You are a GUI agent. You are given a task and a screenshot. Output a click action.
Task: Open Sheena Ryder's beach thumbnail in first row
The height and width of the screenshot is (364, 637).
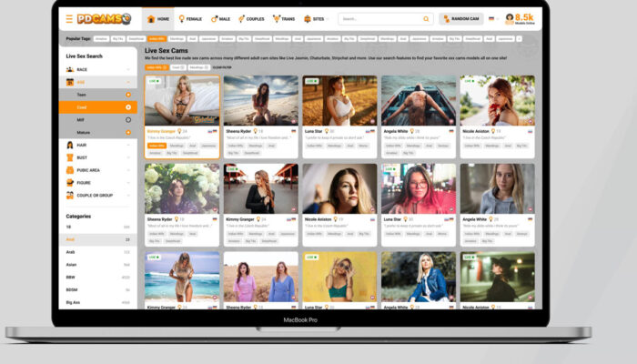click(261, 100)
